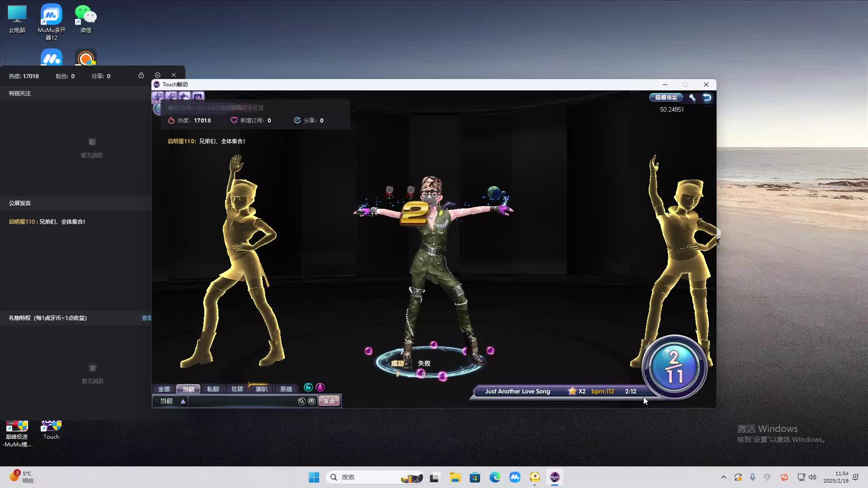Viewport: 868px width, 488px height.
Task: Click the 查看 link beside 礼物特权
Action: pyautogui.click(x=146, y=318)
